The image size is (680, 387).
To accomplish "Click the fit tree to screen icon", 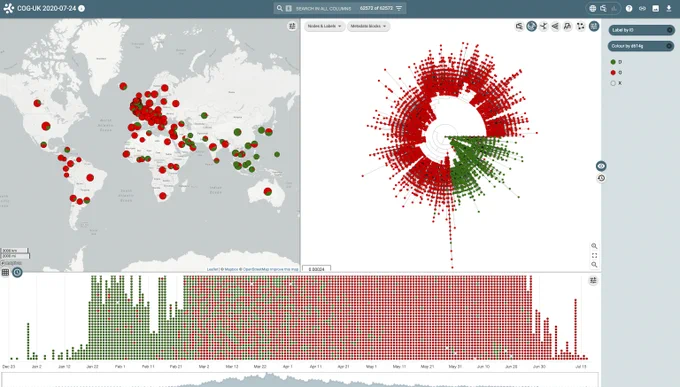I will pyautogui.click(x=594, y=256).
